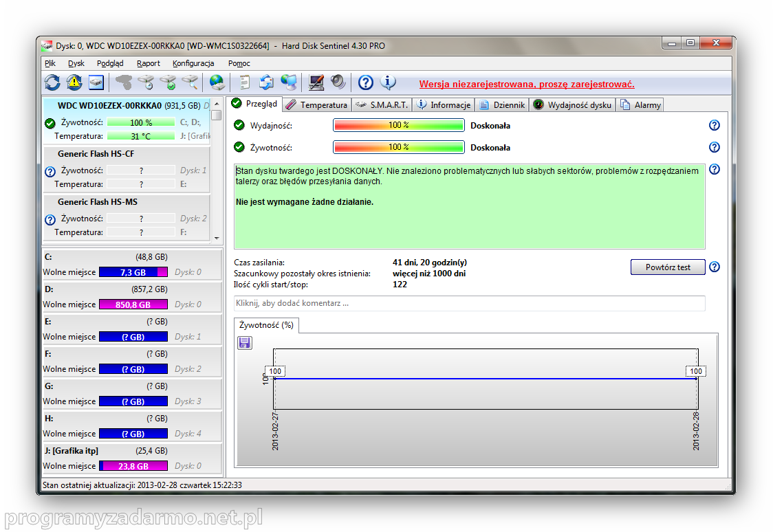This screenshot has height=532, width=773.
Task: Click the comment field Kliknij, aby dodać komentarz
Action: pos(469,303)
